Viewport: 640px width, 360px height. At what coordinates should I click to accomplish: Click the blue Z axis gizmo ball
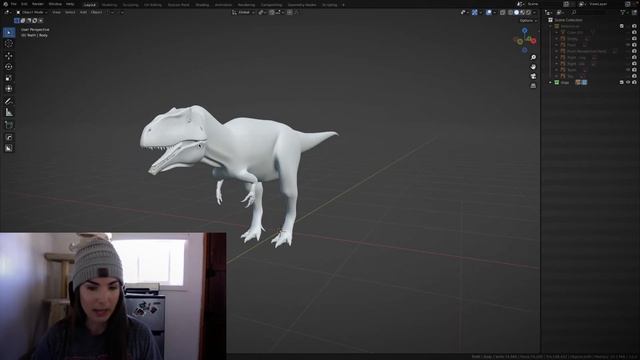point(524,31)
